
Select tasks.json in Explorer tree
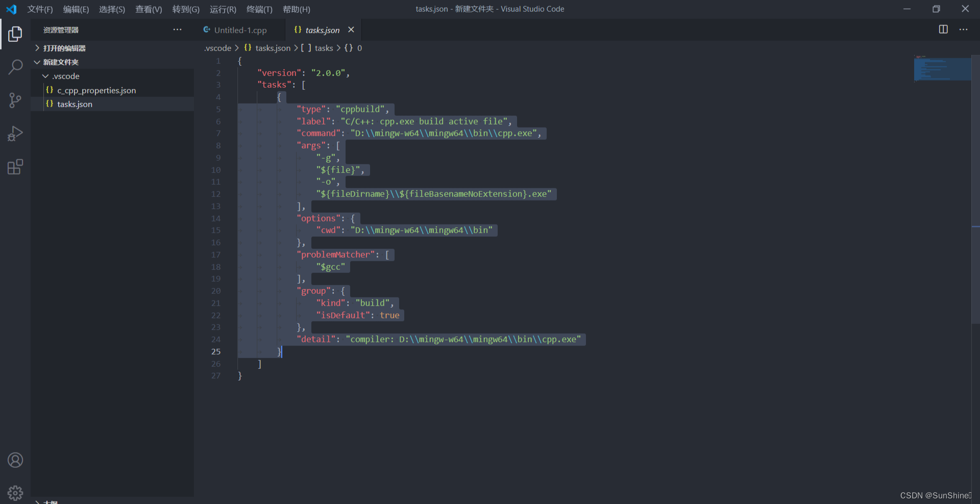[x=112, y=104]
